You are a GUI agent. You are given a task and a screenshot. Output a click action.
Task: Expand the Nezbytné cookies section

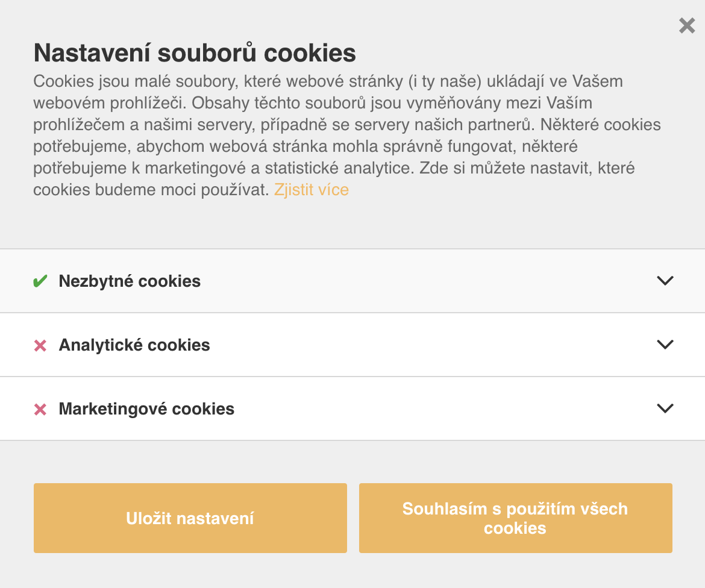665,280
